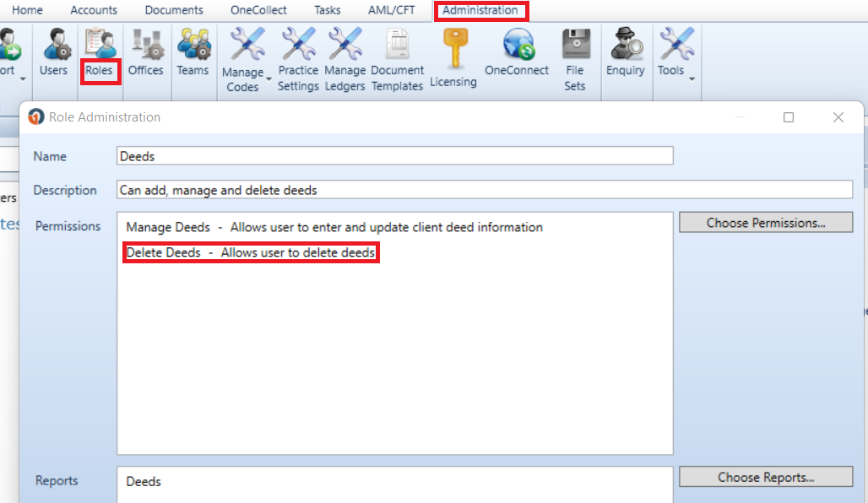Open Manage Ledgers

(344, 61)
